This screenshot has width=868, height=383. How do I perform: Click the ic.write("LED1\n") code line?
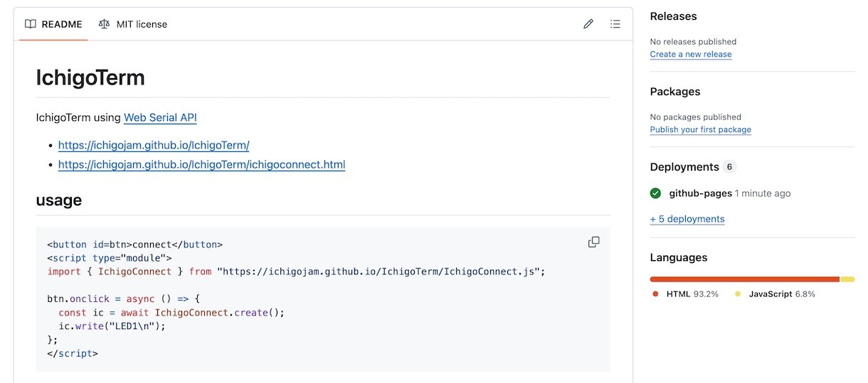[x=112, y=326]
